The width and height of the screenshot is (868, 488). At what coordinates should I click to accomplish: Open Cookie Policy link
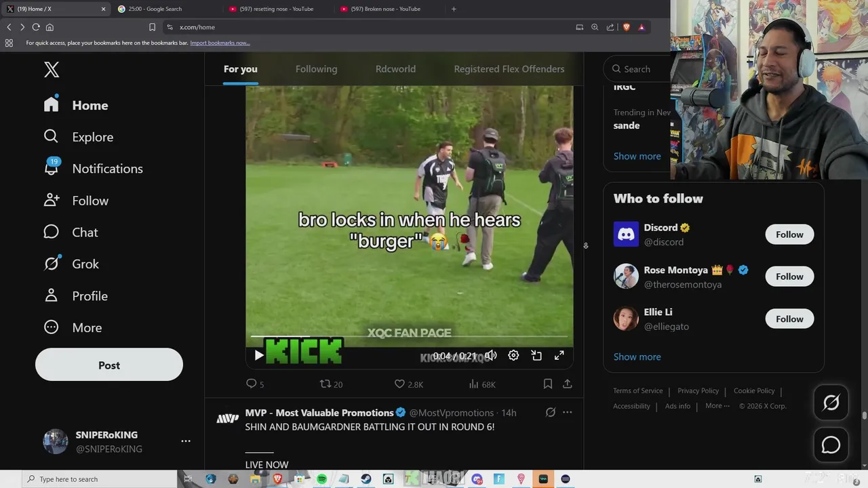[x=754, y=390]
